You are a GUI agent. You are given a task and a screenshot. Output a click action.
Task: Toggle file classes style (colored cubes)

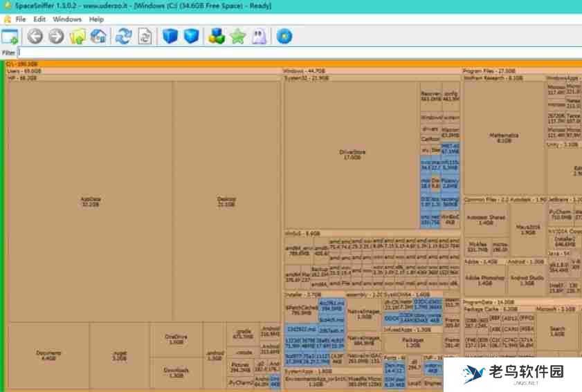click(217, 37)
